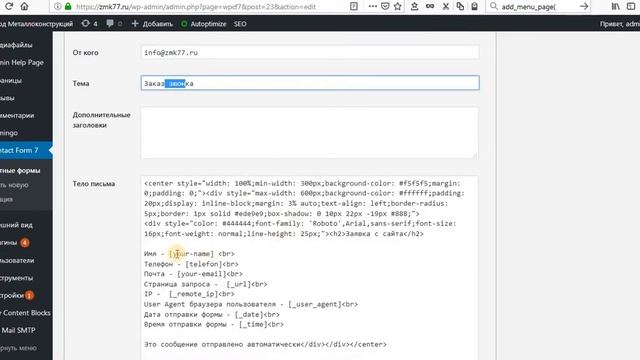Image resolution: width=640 pixels, height=360 pixels.
Task: Open reader view icon in address bar
Action: click(x=354, y=6)
